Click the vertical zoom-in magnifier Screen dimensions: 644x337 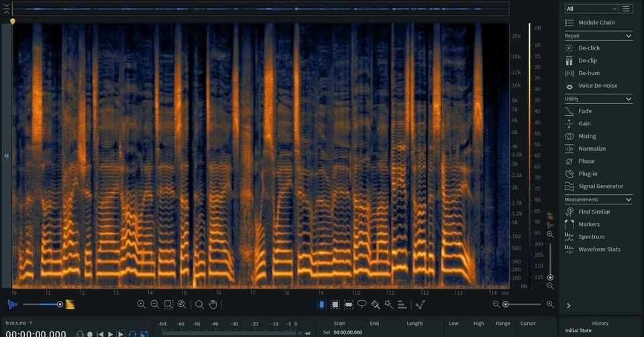point(550,234)
